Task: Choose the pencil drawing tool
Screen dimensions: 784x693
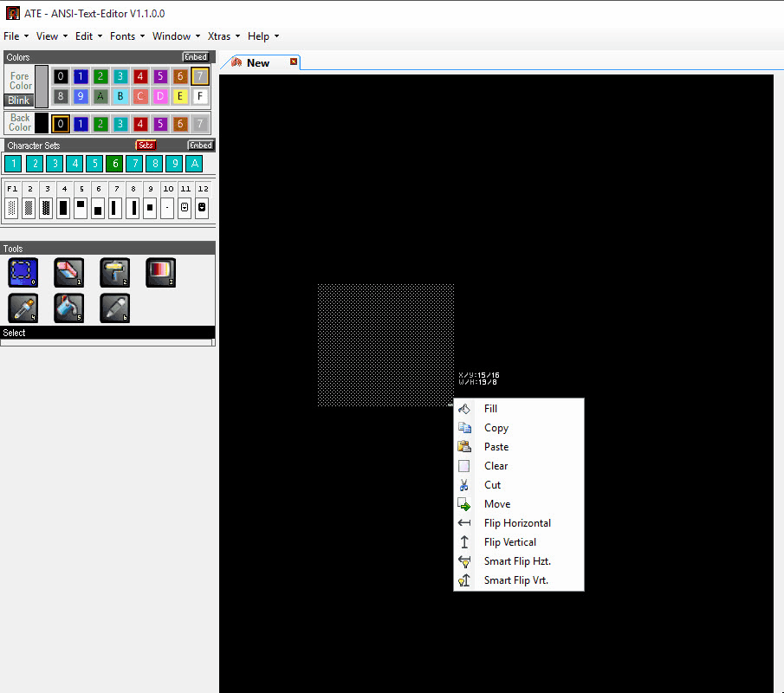Action: pyautogui.click(x=114, y=308)
